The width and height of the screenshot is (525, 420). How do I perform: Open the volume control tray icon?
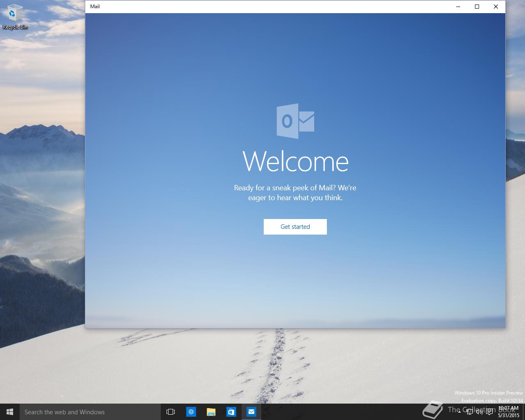(x=479, y=412)
